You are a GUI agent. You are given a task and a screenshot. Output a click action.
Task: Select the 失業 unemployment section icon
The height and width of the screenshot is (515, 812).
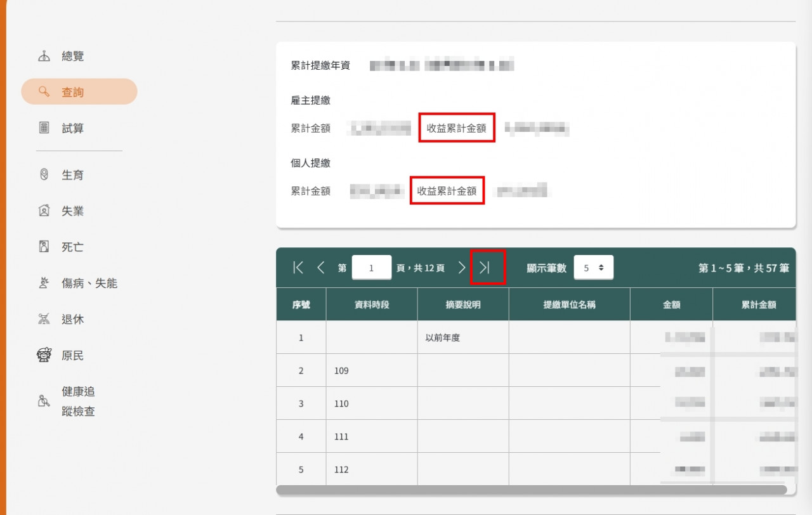(44, 211)
